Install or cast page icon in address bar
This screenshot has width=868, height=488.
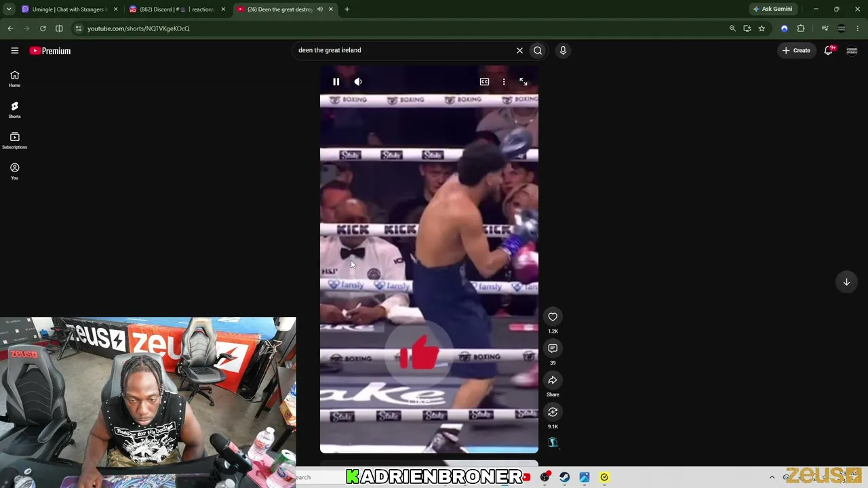[747, 28]
